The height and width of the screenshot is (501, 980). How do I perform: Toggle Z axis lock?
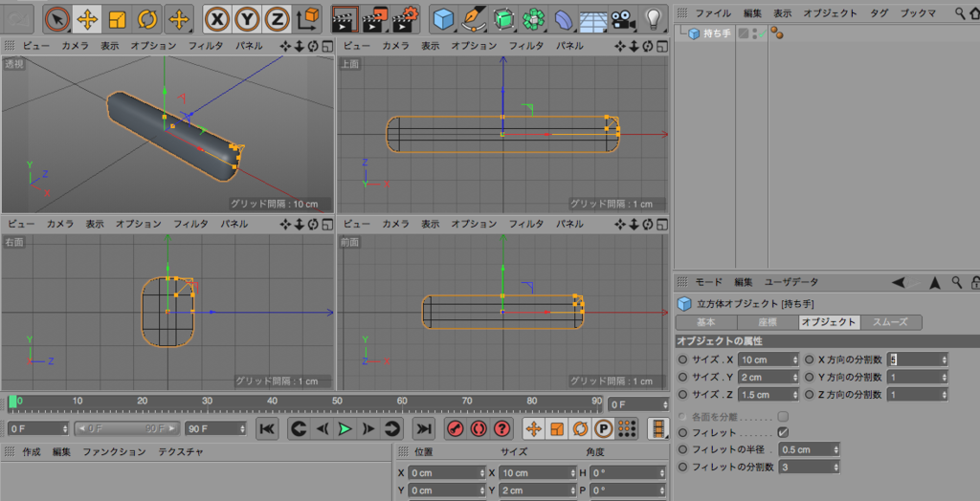277,19
